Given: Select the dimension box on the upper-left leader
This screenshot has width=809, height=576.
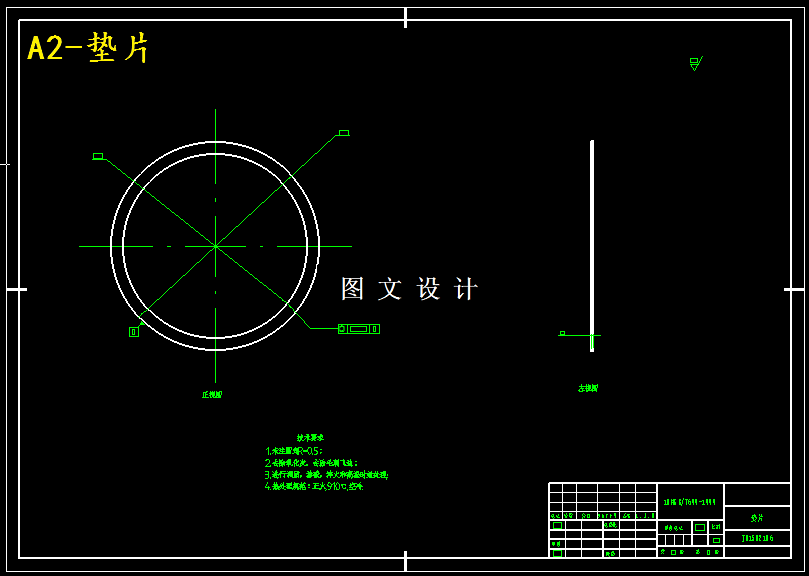Looking at the screenshot, I should coord(98,156).
